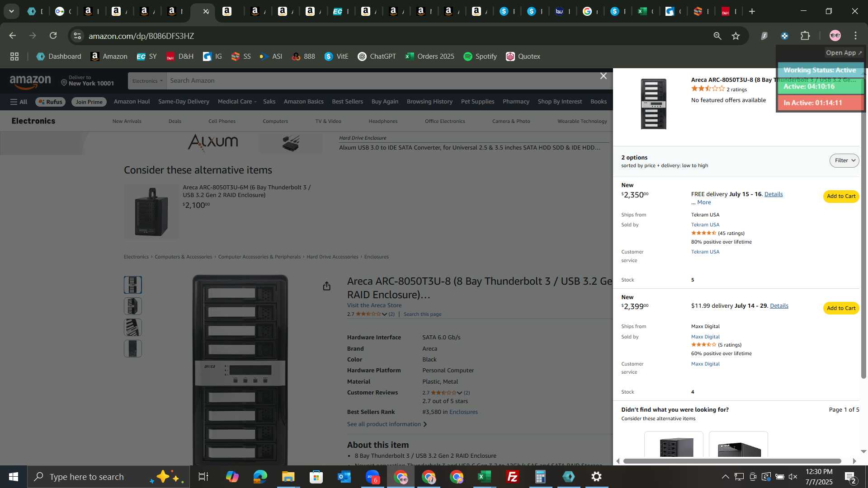This screenshot has height=488, width=868.
Task: Open the tab search dropdown arrow
Action: [11, 11]
